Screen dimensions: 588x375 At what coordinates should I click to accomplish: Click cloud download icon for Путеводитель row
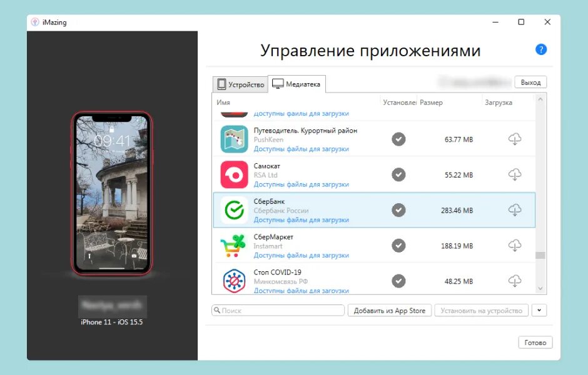tap(514, 139)
